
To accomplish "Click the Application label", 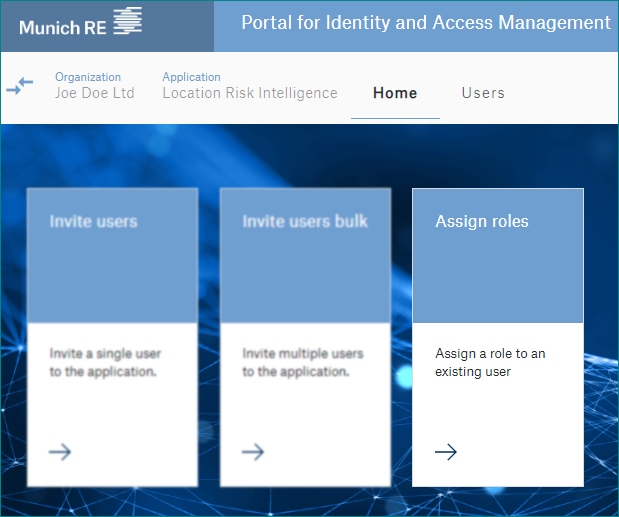I will (191, 77).
